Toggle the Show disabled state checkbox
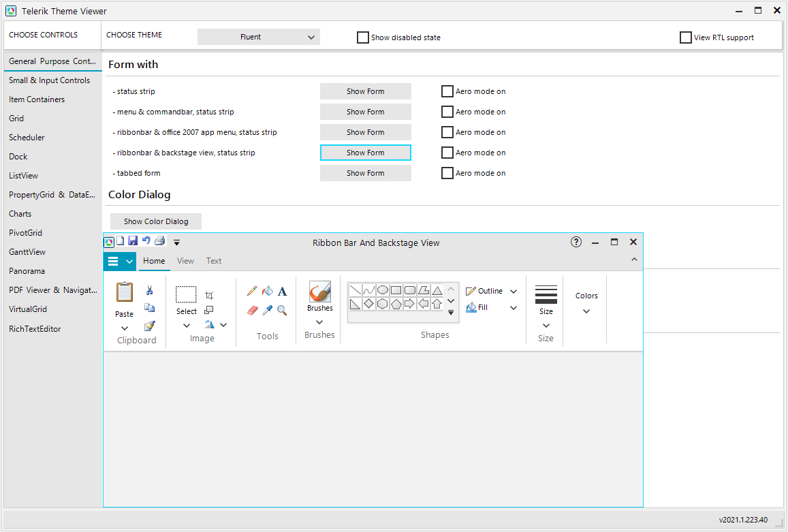Screen dimensions: 788x532 tap(363, 37)
